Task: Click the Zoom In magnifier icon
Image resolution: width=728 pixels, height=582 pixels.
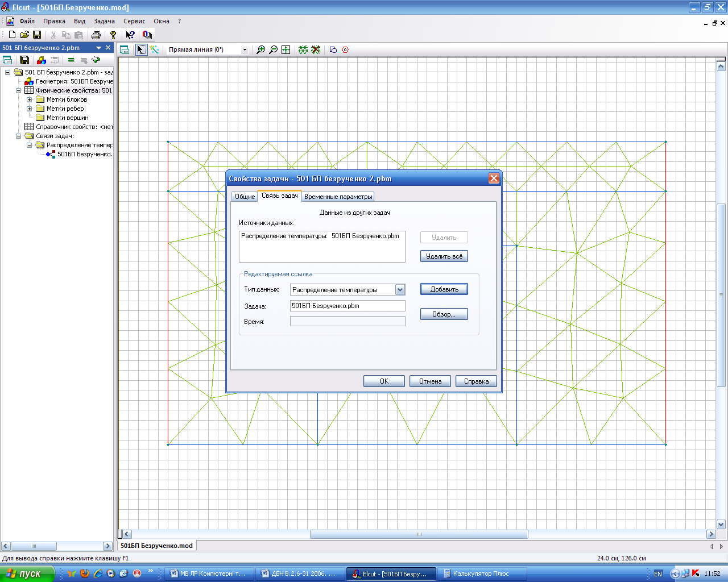Action: point(261,50)
